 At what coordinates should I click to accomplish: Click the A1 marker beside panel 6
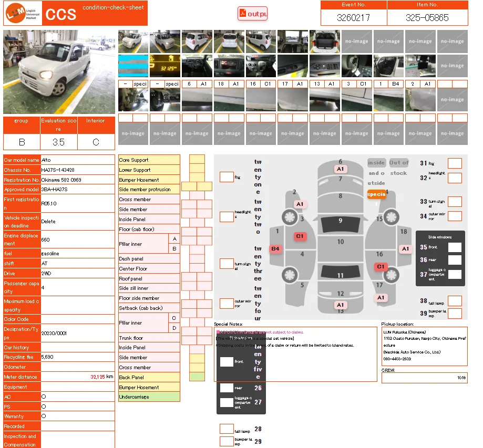point(341,169)
